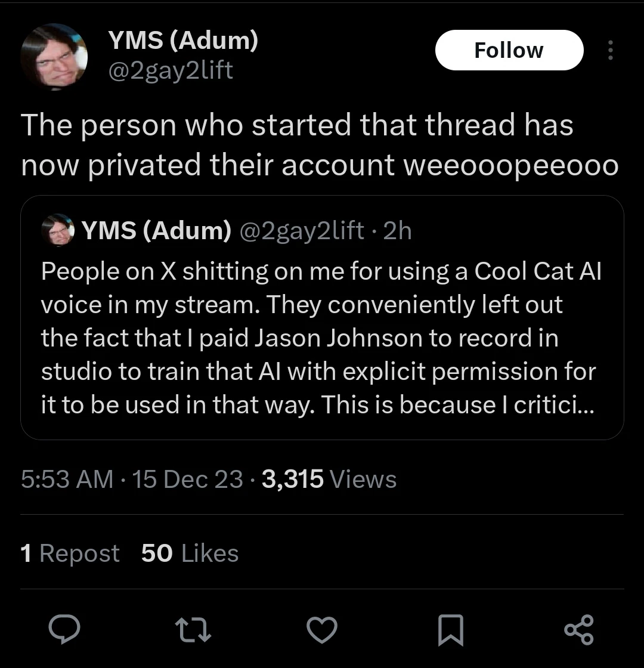Show the 50 Likes list
This screenshot has width=644, height=668.
coord(190,553)
